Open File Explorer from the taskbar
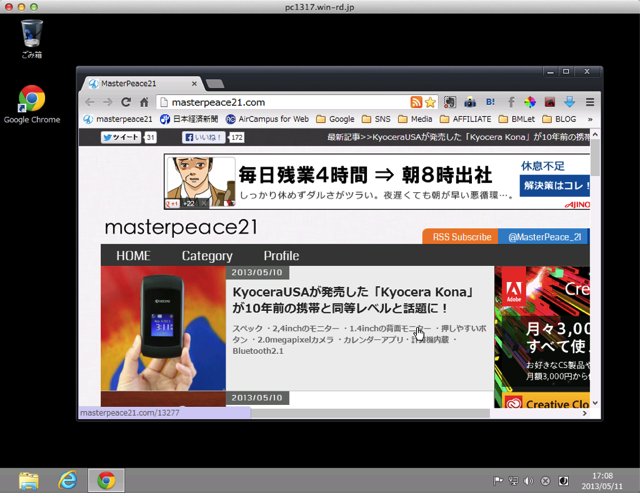640x493 pixels. point(29,480)
